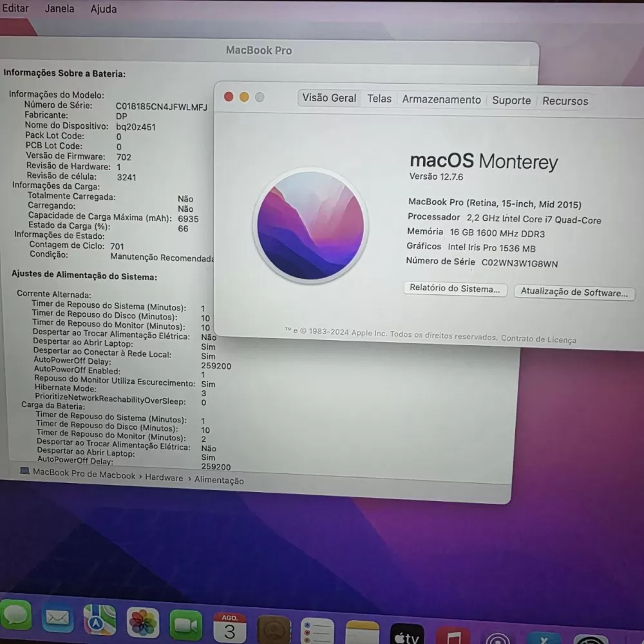The image size is (644, 644).
Task: Launch Apple TV from the Dock
Action: [406, 634]
